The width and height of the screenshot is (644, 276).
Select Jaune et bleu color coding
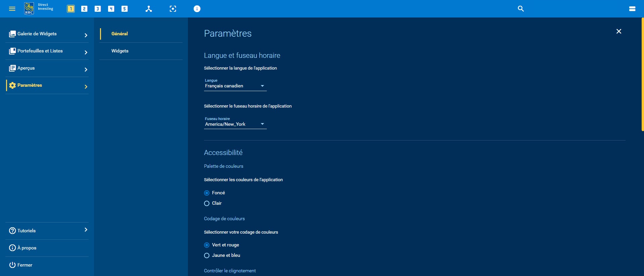[x=207, y=255]
